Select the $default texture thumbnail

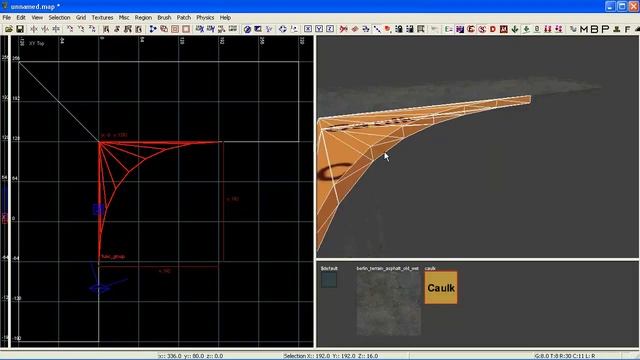point(329,280)
